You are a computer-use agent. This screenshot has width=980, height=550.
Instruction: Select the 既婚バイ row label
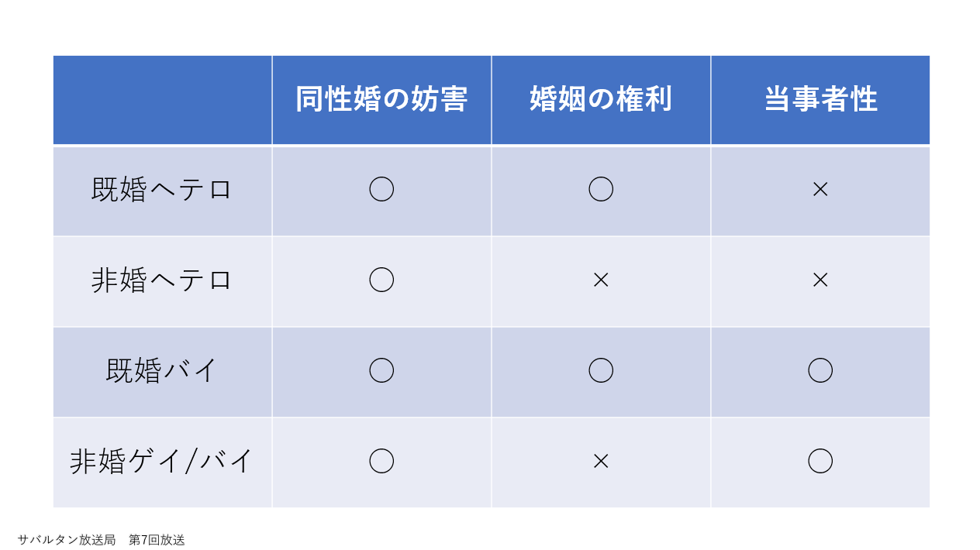pyautogui.click(x=162, y=370)
